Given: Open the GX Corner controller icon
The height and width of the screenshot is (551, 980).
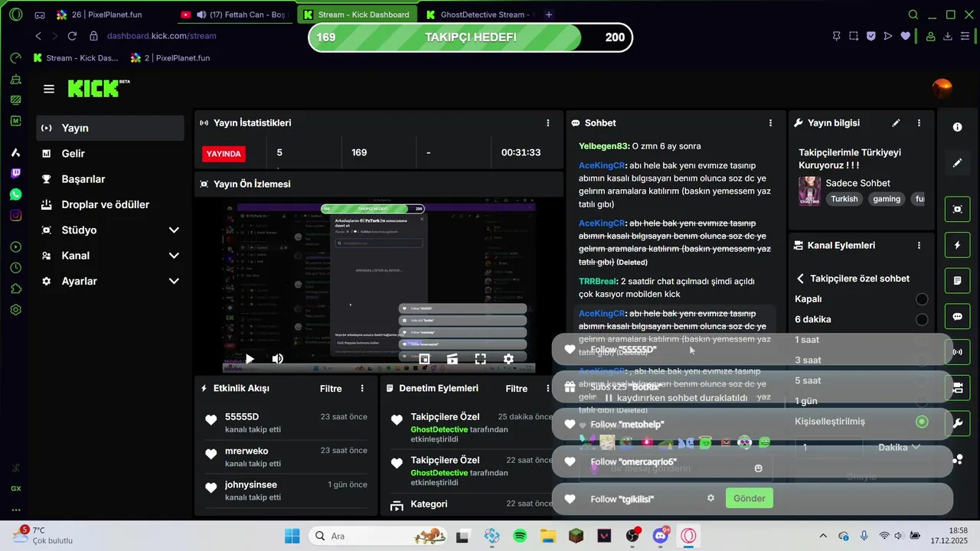Looking at the screenshot, I should [40, 15].
